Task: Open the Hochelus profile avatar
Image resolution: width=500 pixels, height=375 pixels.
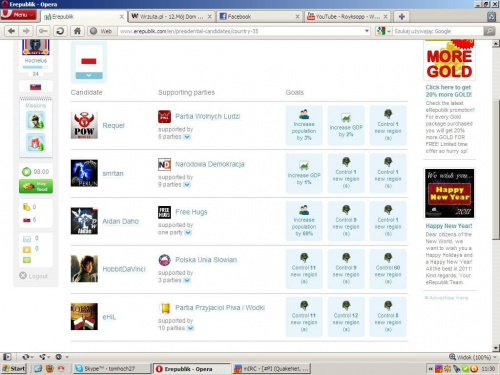Action: [x=36, y=47]
